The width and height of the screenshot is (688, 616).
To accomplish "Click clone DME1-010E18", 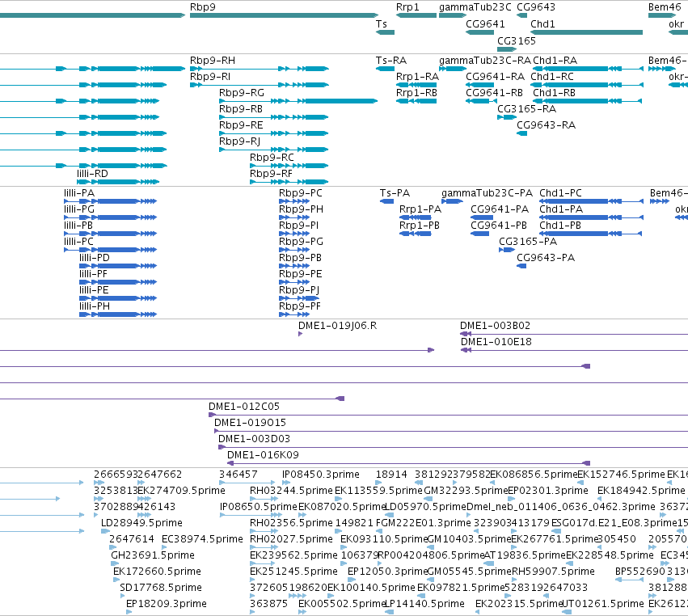I will click(574, 350).
